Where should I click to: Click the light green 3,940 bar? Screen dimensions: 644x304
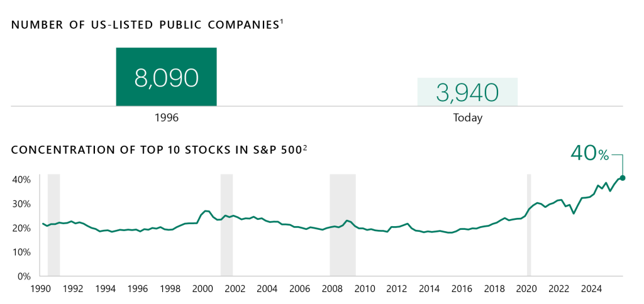point(467,92)
